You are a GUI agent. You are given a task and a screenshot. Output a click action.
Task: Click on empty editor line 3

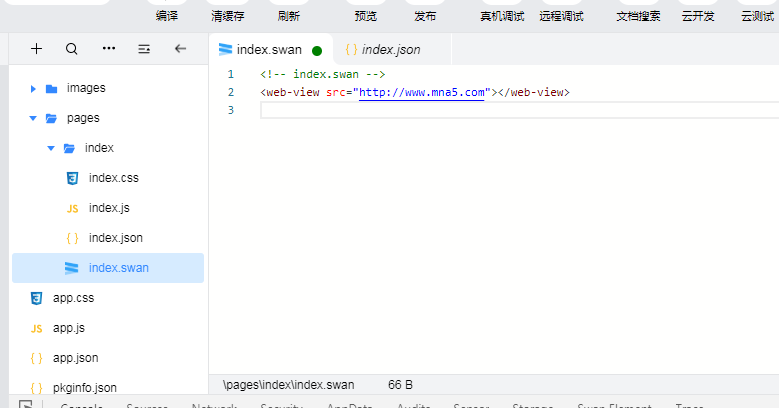click(x=500, y=110)
